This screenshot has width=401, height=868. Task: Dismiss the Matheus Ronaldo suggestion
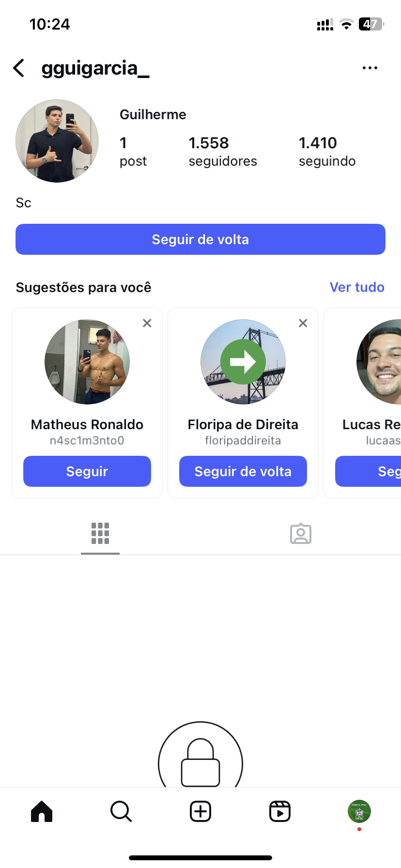coord(147,323)
